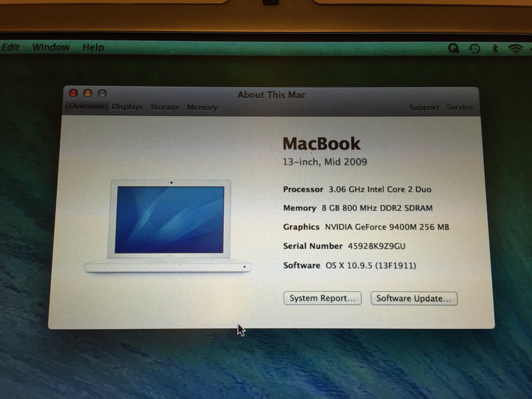Open the Time Machine menu bar icon
This screenshot has width=532, height=399.
tap(475, 49)
